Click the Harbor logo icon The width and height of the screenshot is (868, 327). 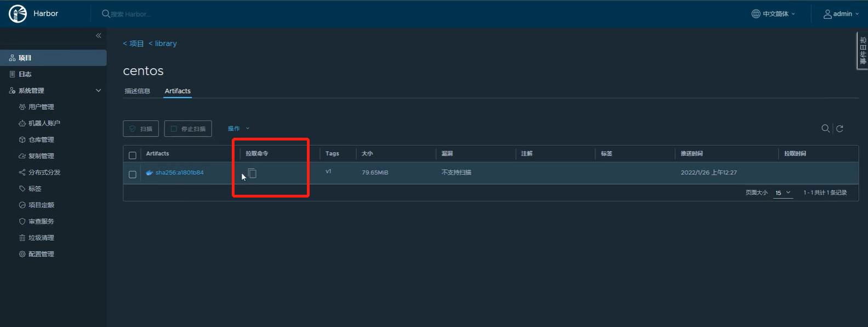pos(18,14)
